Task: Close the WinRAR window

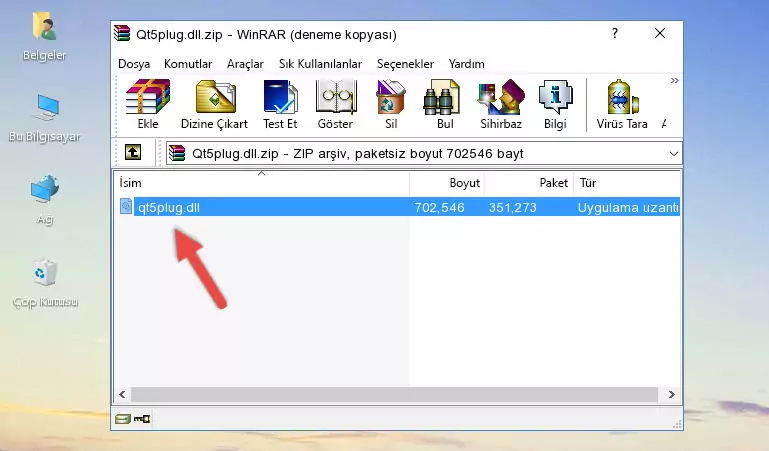Action: click(660, 33)
